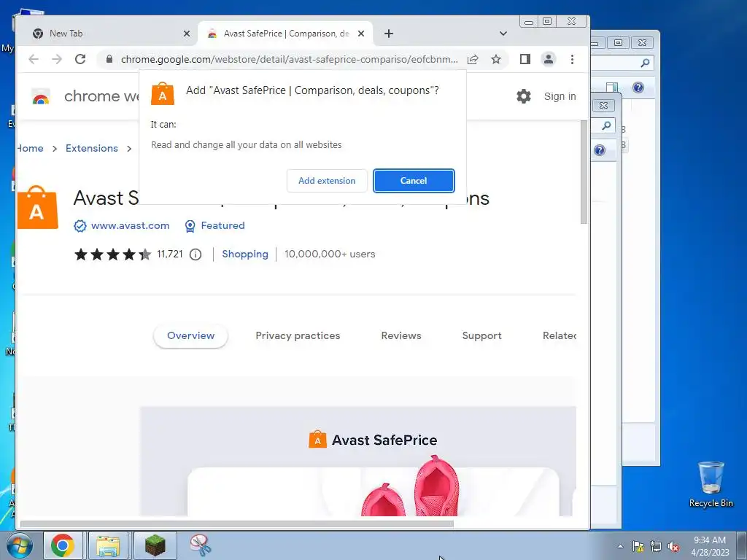Viewport: 747px width, 560px height.
Task: Close the Avast SafePrice tab
Action: [360, 34]
